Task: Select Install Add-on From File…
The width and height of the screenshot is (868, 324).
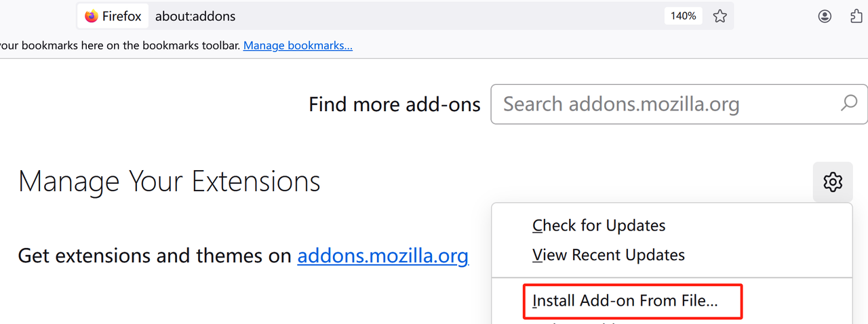Action: coord(625,302)
